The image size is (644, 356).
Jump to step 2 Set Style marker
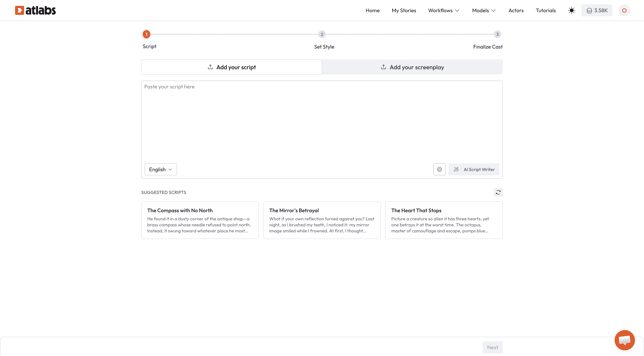(322, 34)
